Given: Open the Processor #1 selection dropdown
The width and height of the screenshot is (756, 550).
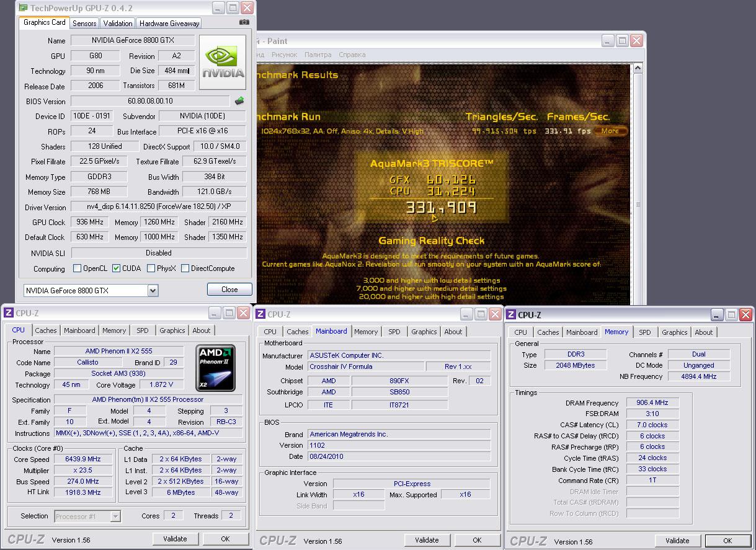Looking at the screenshot, I should click(115, 516).
